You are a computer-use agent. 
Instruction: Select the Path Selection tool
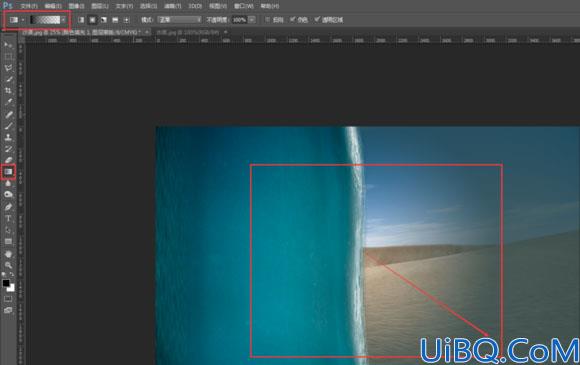pyautogui.click(x=8, y=230)
